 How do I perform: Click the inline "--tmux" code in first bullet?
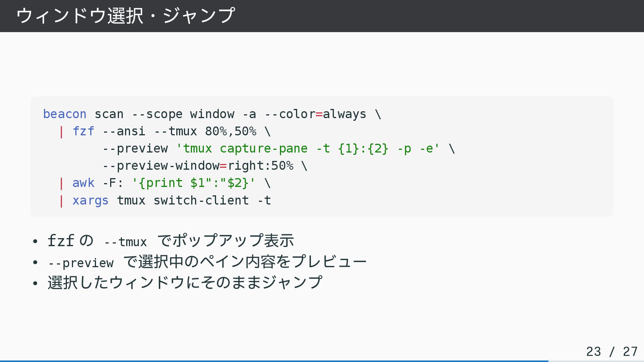[125, 242]
